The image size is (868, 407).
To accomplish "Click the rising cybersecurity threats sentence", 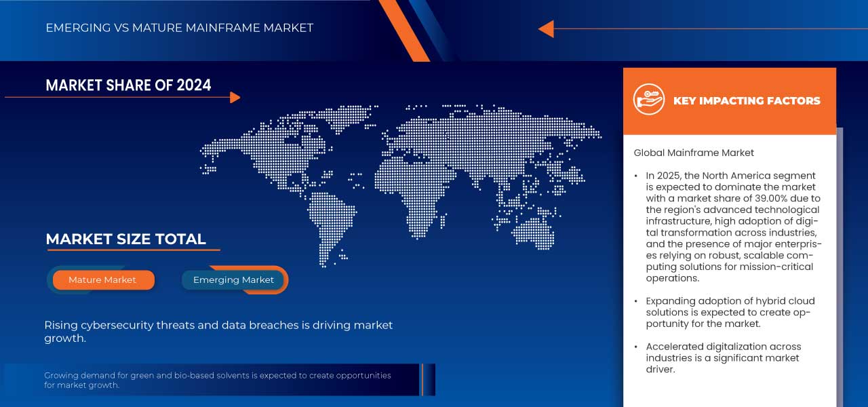I will [x=218, y=332].
